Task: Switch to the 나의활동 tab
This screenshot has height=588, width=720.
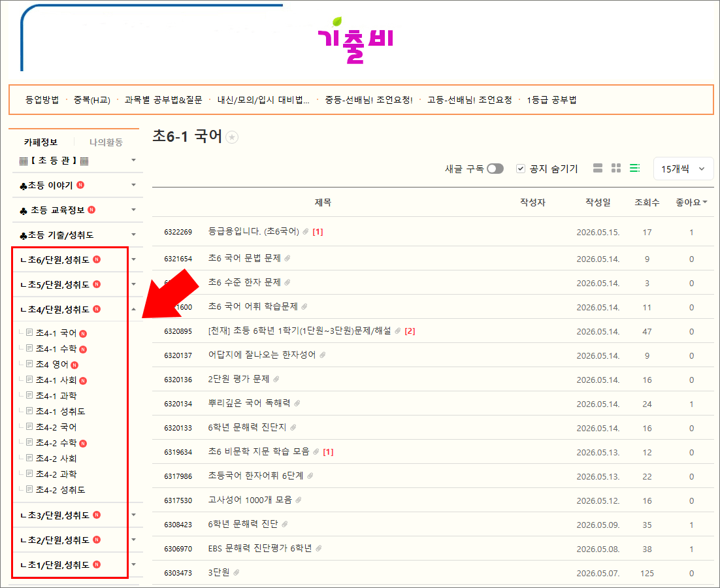Action: click(106, 142)
